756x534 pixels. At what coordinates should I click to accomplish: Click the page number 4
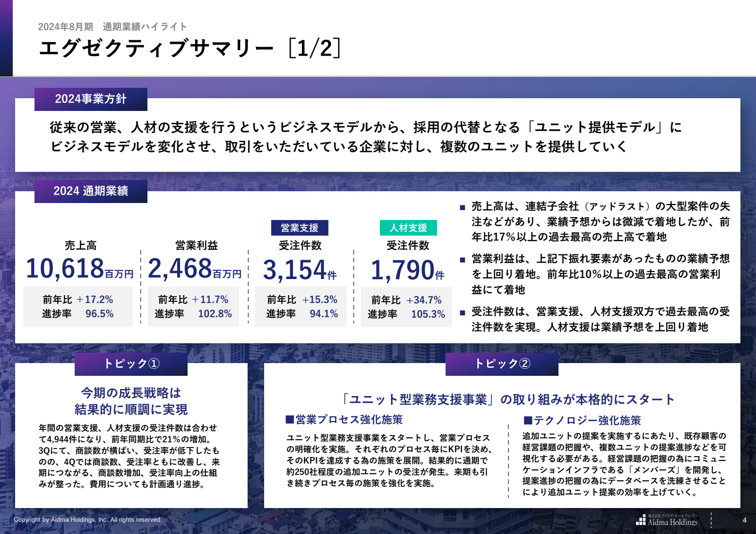click(745, 520)
